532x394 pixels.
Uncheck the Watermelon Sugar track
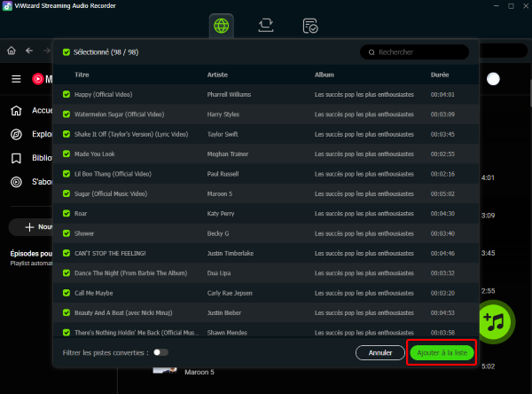[66, 114]
